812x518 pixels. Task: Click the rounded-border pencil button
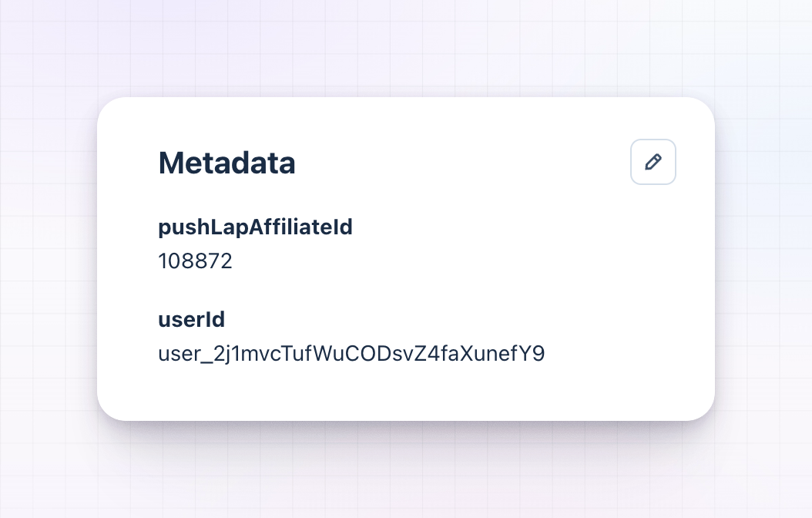tap(653, 162)
